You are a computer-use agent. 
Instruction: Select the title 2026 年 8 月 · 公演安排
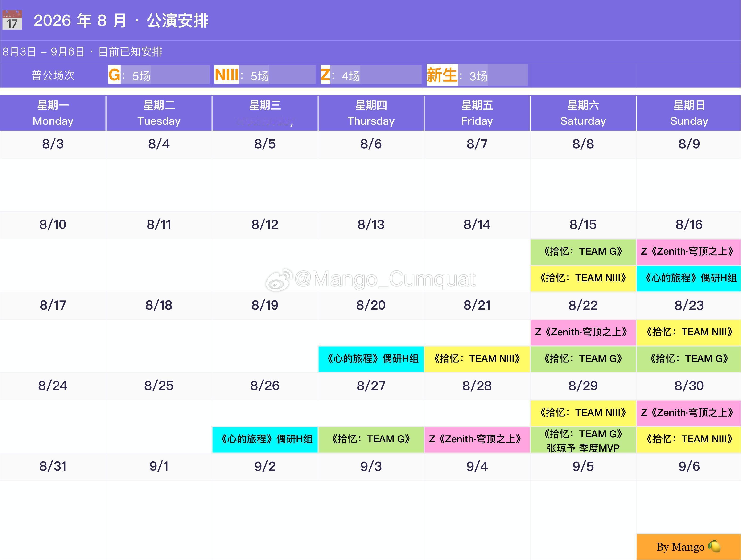[121, 21]
